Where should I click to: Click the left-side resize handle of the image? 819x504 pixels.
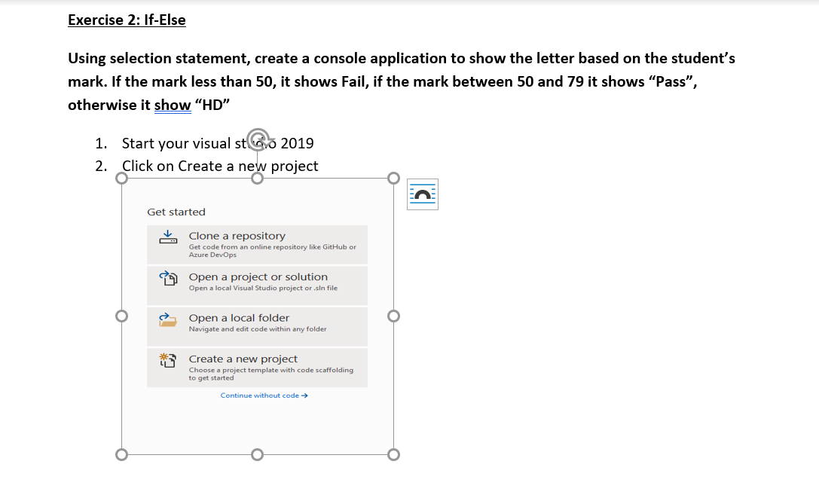pos(122,316)
